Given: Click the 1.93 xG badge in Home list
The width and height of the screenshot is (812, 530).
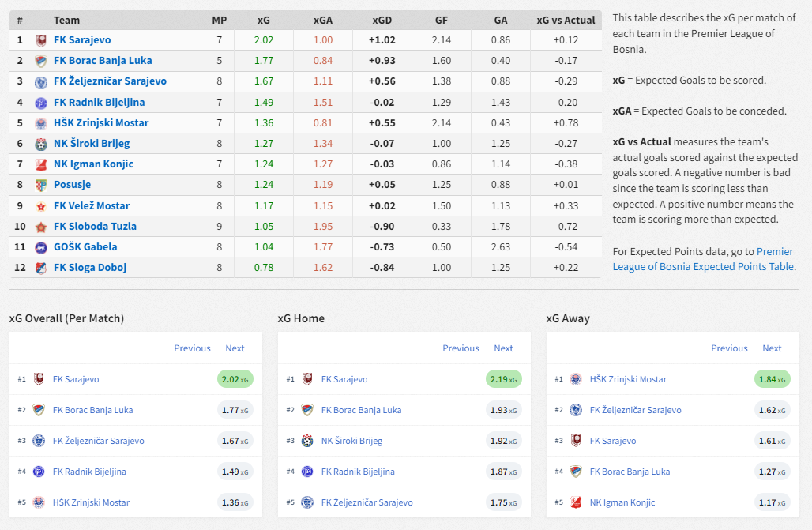Looking at the screenshot, I should point(503,410).
